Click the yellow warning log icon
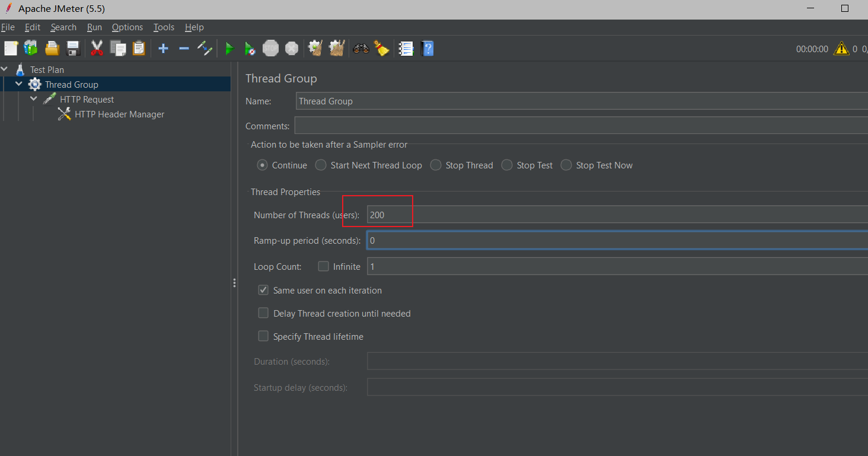 point(841,49)
